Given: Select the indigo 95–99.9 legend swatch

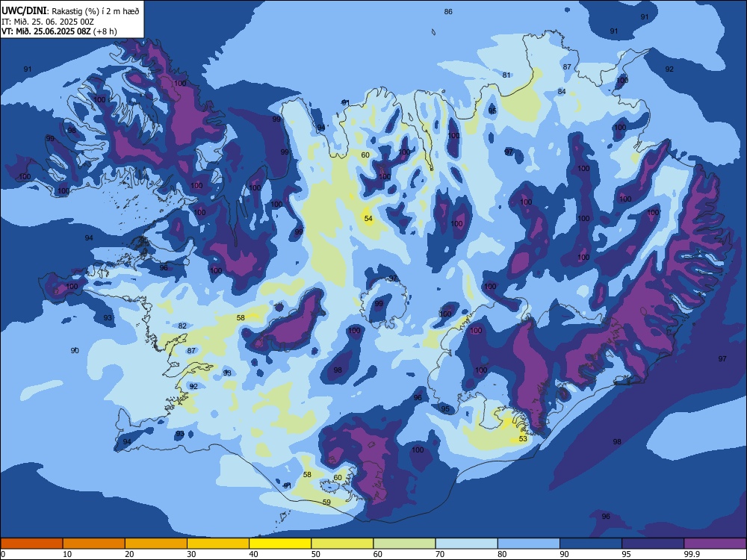Looking at the screenshot, I should tap(653, 544).
